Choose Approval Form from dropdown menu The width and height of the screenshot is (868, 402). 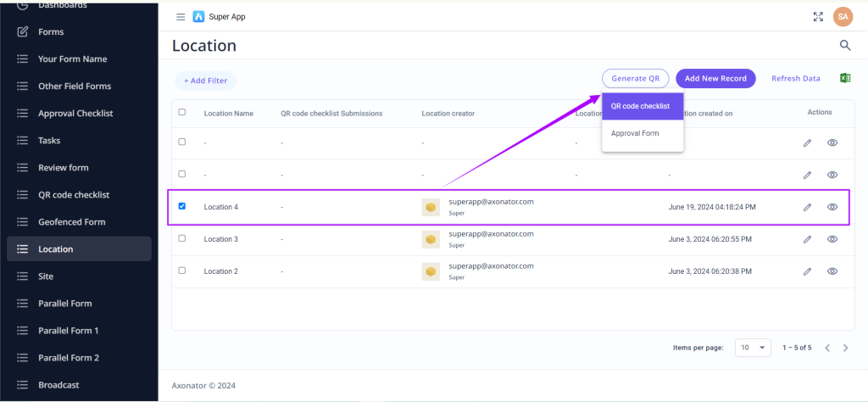click(x=635, y=133)
